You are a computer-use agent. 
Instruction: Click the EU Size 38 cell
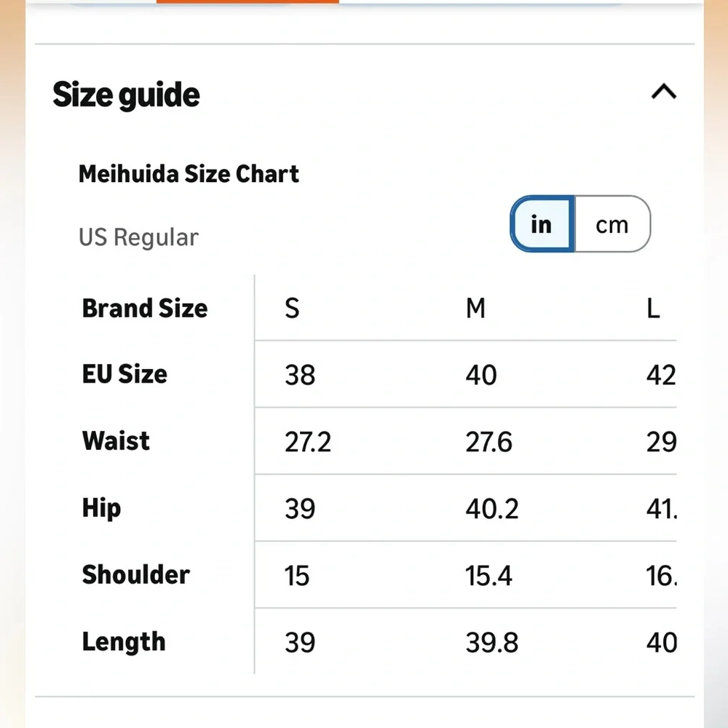tap(300, 375)
